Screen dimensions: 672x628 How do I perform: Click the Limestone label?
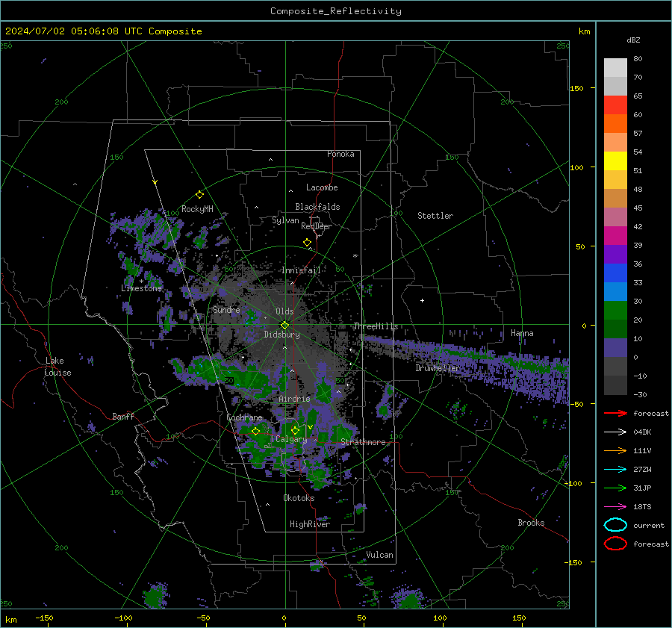(141, 288)
